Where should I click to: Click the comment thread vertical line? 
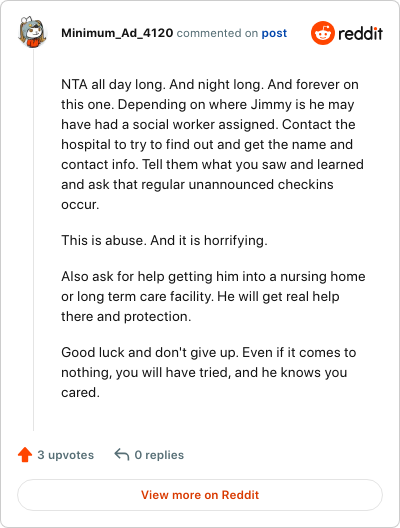[x=33, y=240]
